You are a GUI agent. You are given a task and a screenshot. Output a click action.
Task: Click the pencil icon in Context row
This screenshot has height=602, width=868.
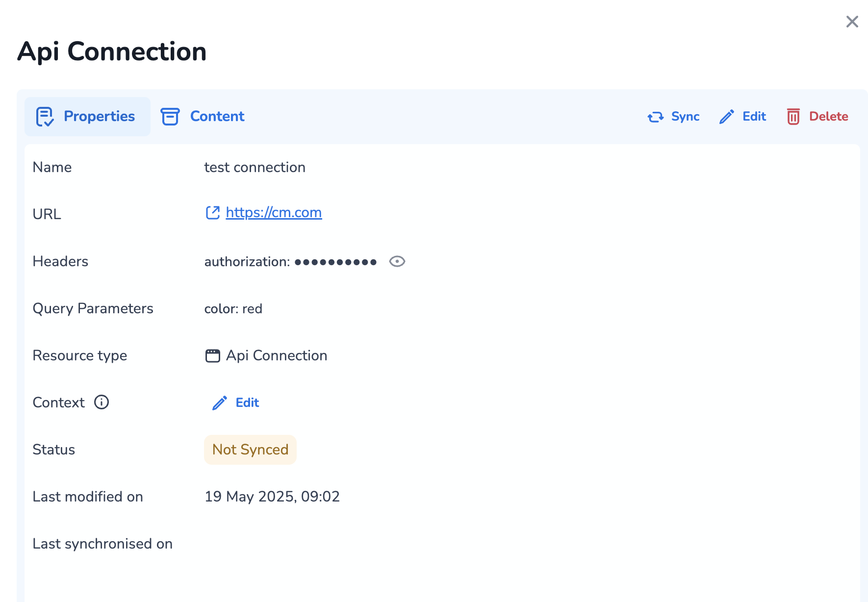219,403
